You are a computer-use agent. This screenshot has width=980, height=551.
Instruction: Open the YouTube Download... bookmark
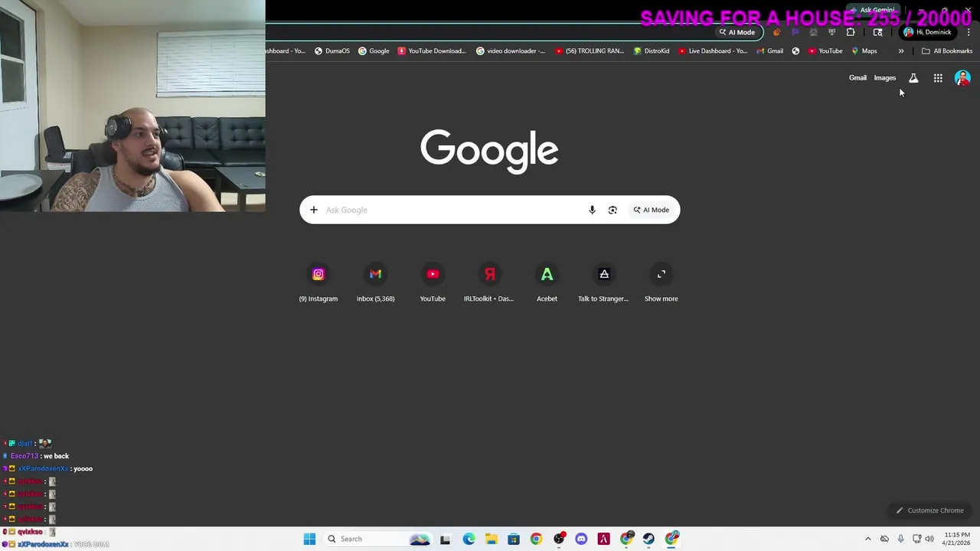[x=432, y=51]
